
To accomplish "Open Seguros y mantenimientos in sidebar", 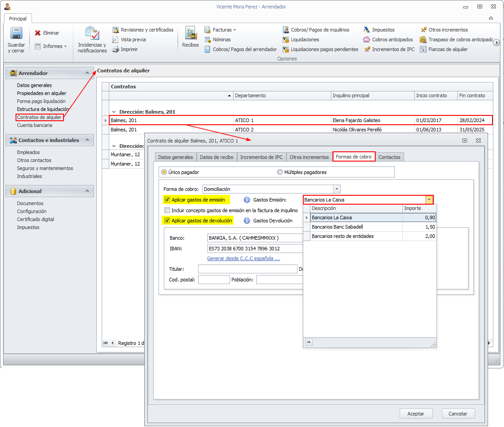I will click(x=45, y=168).
